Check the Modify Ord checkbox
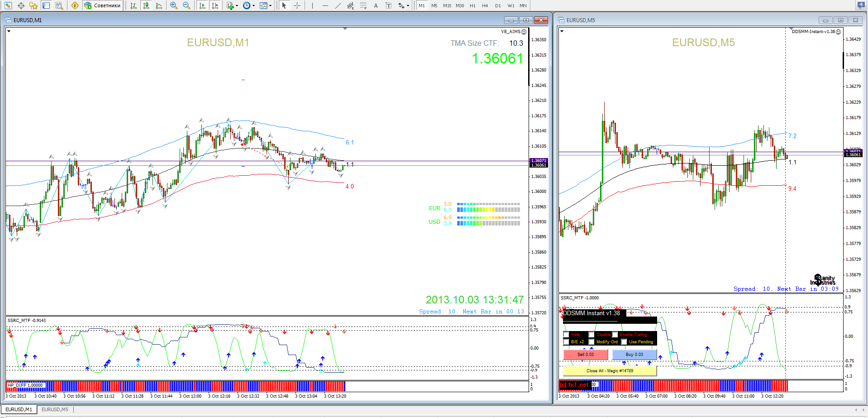Viewport: 868px width, 418px height. click(591, 342)
